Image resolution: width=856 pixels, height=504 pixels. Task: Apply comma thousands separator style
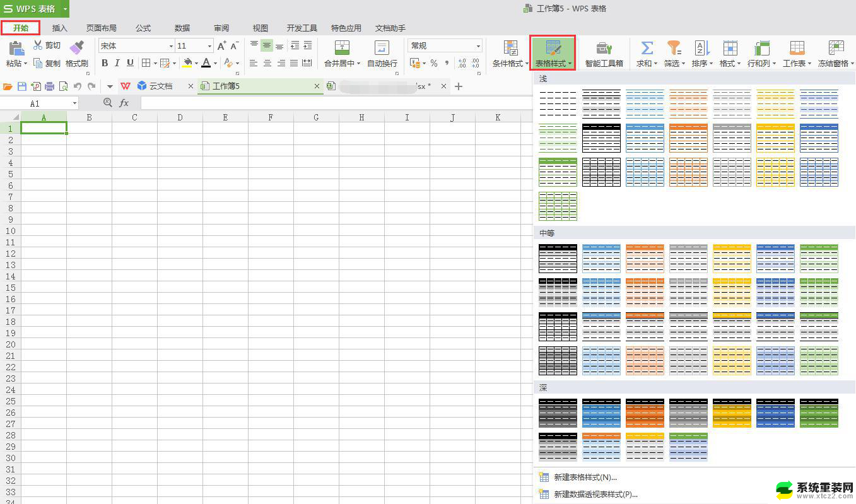click(x=447, y=63)
